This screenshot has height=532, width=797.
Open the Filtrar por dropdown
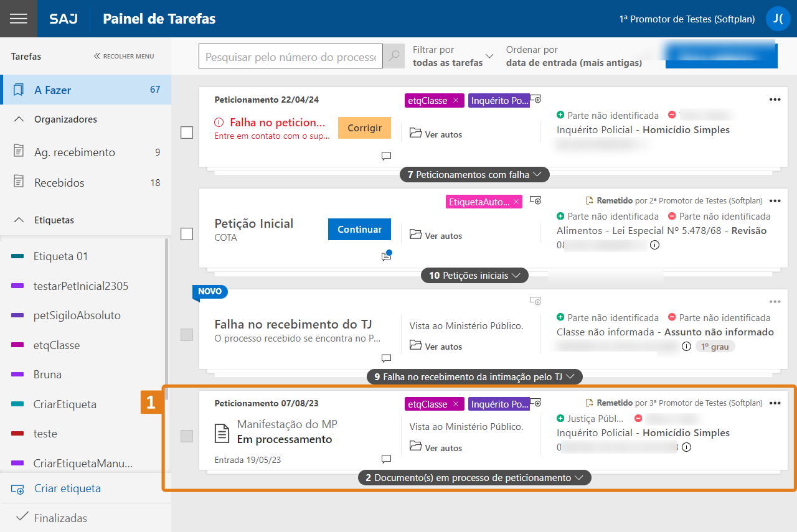point(453,56)
